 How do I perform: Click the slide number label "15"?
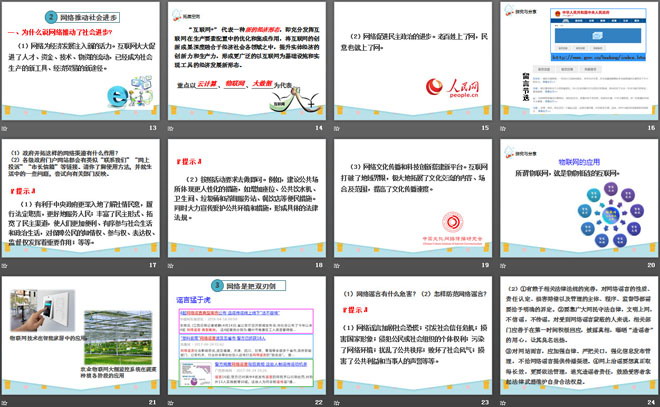click(485, 128)
